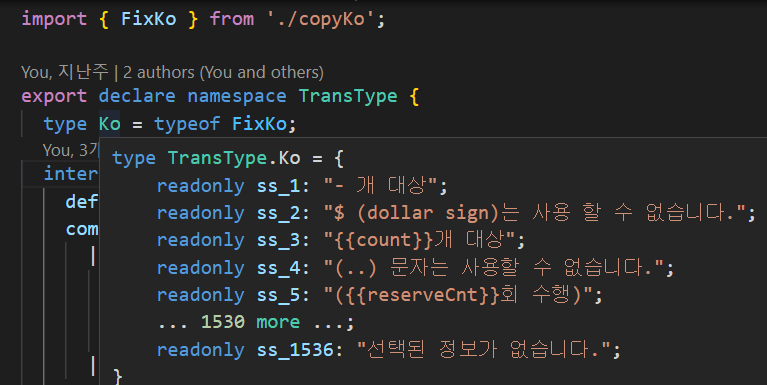Click the ss_2 dollar sign message line

pos(456,213)
